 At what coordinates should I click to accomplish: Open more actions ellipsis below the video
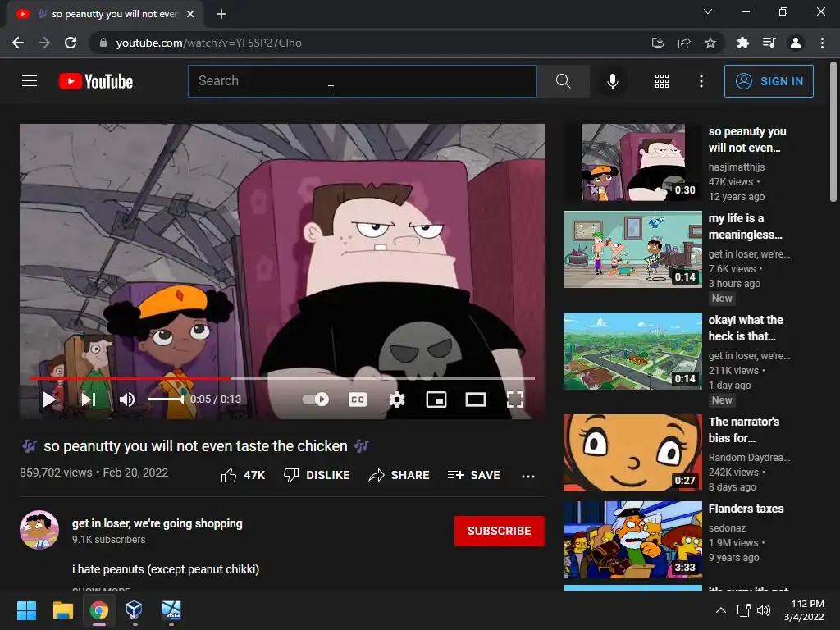528,476
